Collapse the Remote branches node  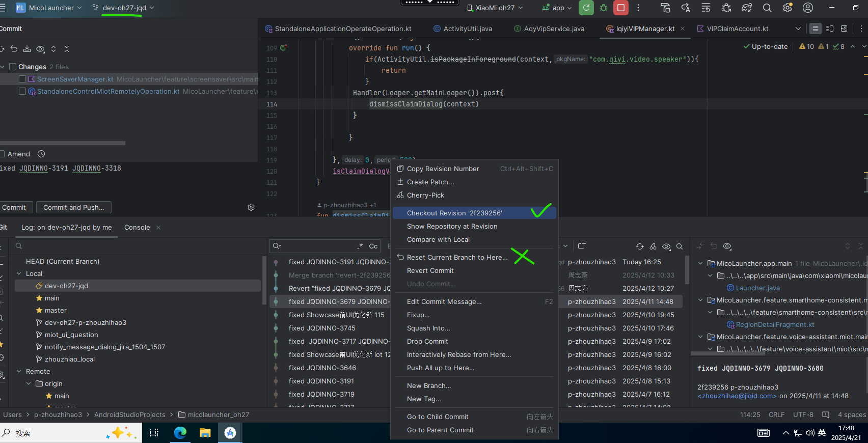coord(19,371)
